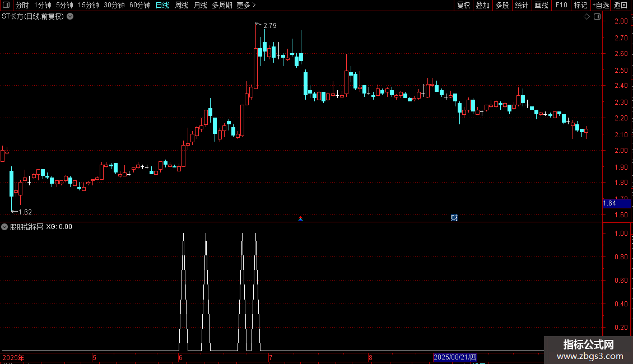
Task: Click the 统计 statistics button
Action: click(x=522, y=5)
